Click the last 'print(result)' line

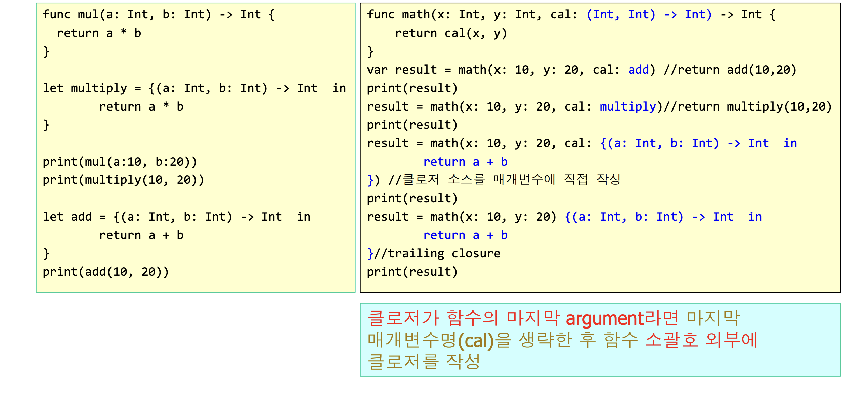412,272
